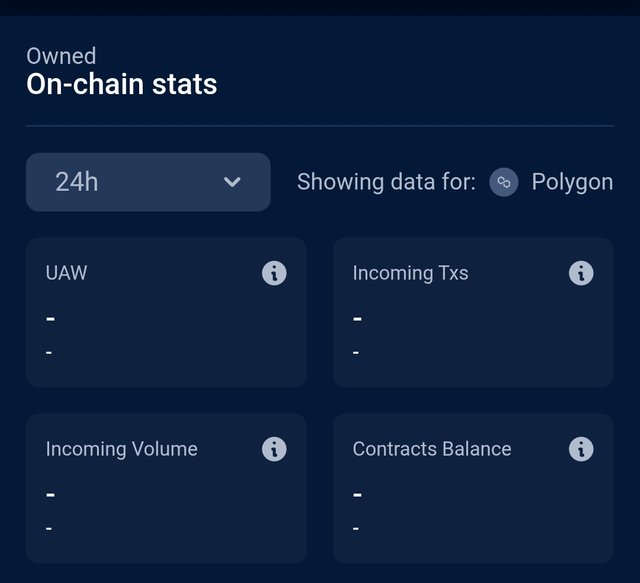Click the Polygon chain logo icon
Viewport: 640px width, 583px height.
pyautogui.click(x=504, y=182)
